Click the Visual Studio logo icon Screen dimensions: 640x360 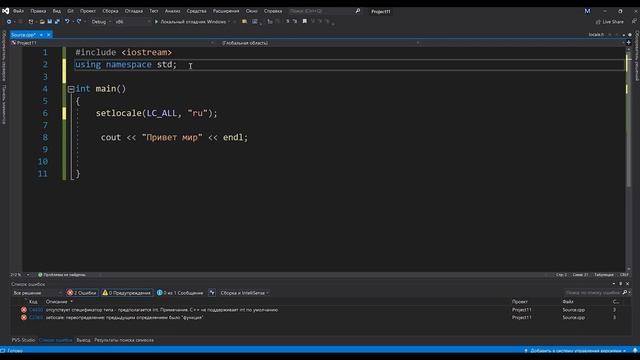click(5, 11)
